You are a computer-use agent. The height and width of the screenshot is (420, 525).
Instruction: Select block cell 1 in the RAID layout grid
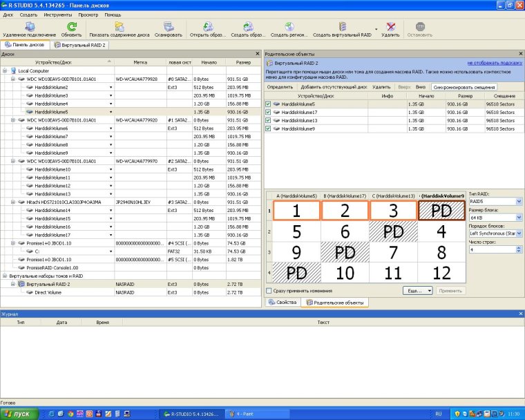296,211
